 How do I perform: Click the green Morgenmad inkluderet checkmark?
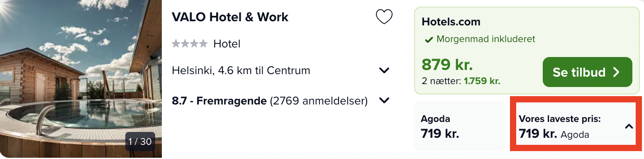click(x=429, y=40)
